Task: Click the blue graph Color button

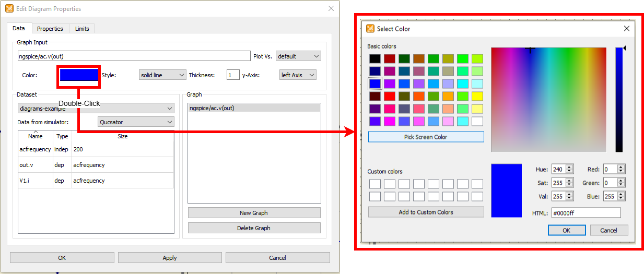Action: click(x=79, y=75)
